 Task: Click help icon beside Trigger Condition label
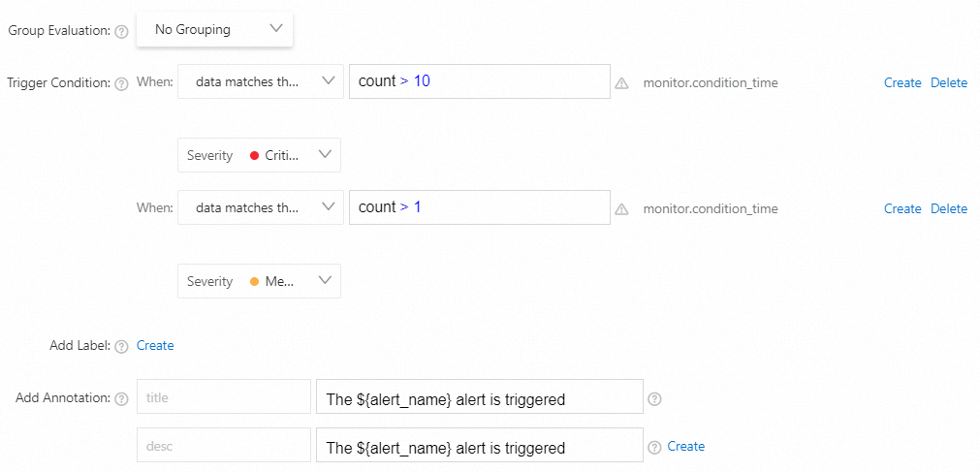pos(121,83)
